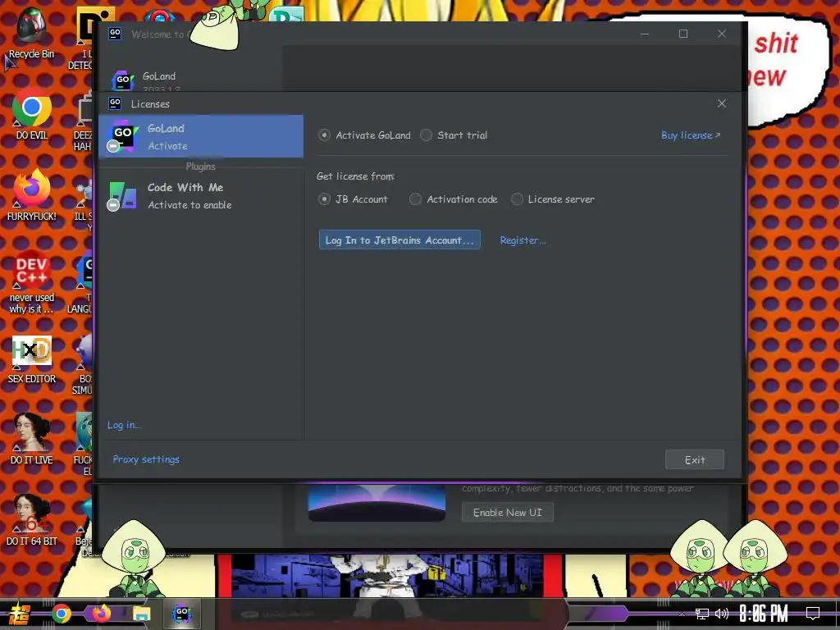Open File Explorer from the taskbar
840x630 pixels.
tap(141, 614)
